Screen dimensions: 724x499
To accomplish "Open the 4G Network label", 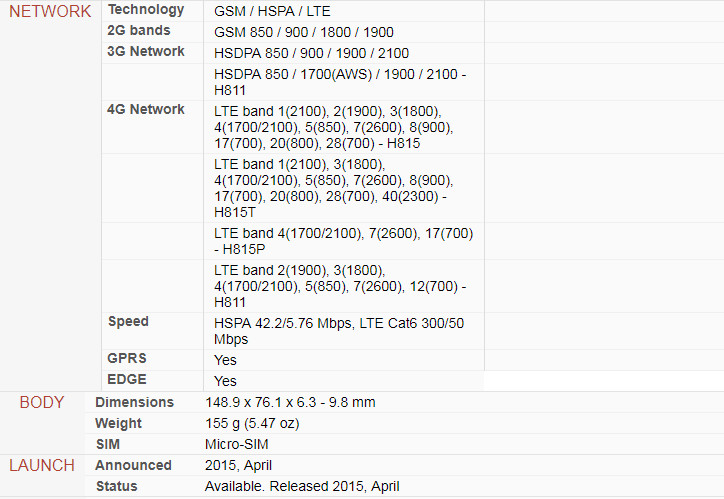I will (145, 109).
